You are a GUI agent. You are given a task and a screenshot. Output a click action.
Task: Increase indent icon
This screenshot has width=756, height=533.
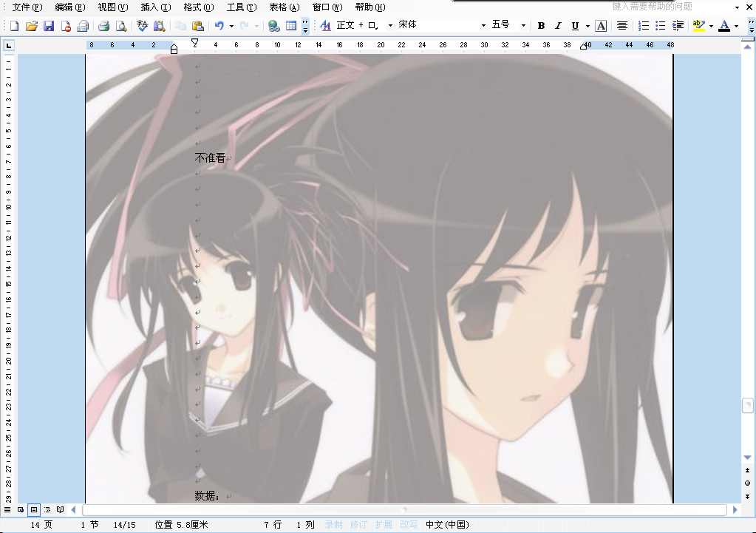678,26
